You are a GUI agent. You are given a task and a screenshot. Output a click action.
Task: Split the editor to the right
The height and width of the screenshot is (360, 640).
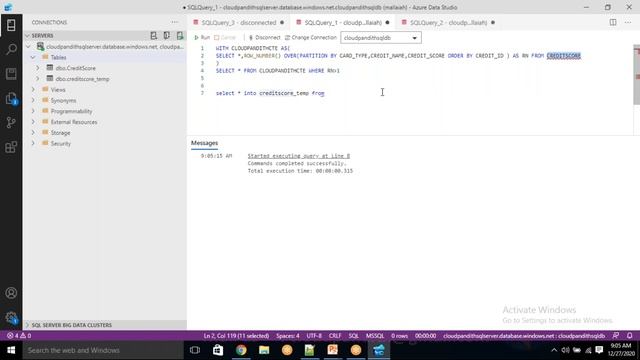pos(613,22)
